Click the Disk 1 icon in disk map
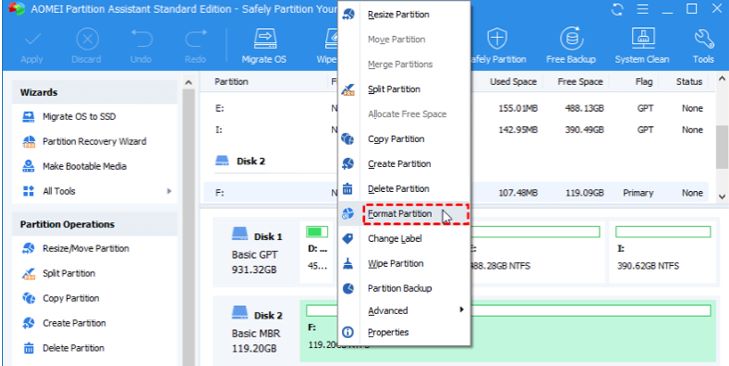Screen dimensions: 729x366 click(240, 233)
